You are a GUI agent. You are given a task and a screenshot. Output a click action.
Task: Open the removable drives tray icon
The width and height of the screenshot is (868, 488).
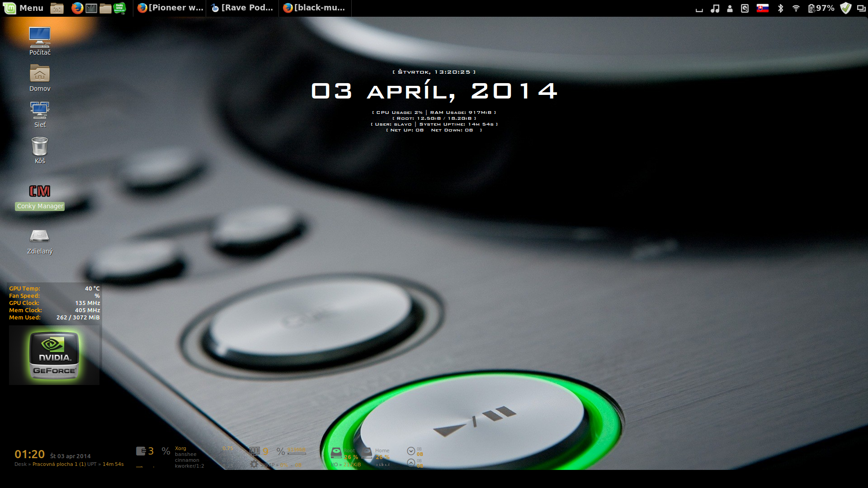(745, 8)
